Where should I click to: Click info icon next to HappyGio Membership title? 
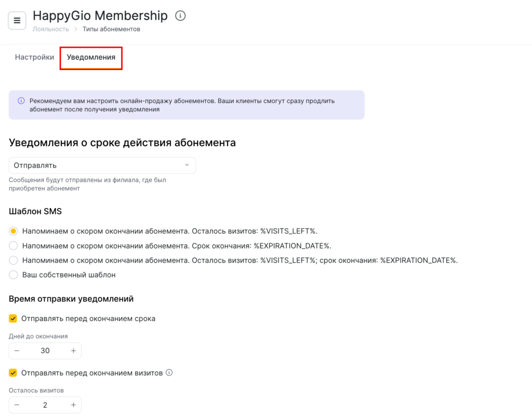coord(180,16)
